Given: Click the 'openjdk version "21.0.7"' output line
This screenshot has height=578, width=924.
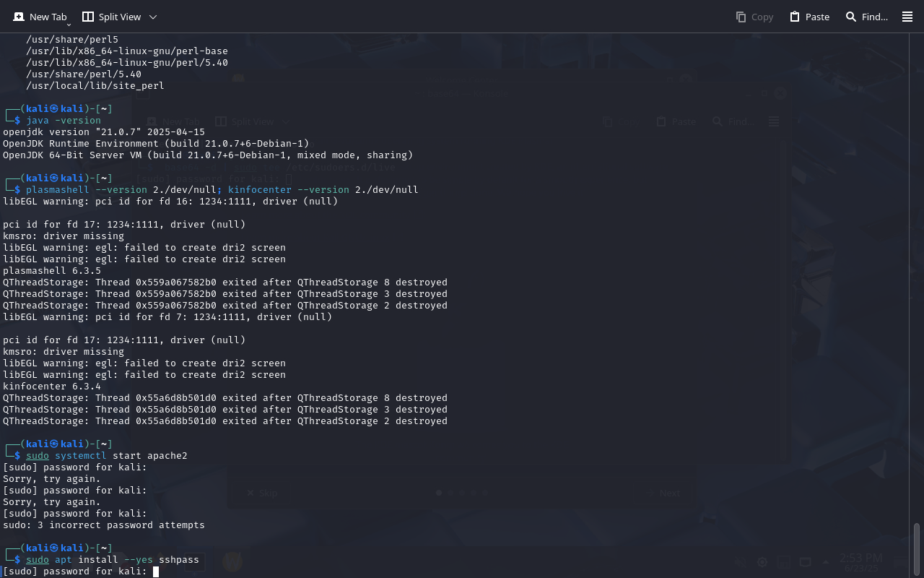Looking at the screenshot, I should [x=104, y=132].
